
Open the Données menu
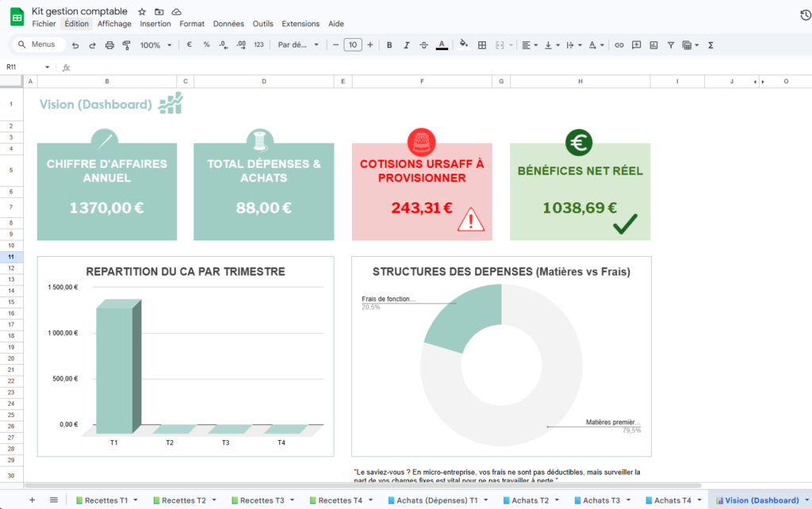(x=228, y=24)
